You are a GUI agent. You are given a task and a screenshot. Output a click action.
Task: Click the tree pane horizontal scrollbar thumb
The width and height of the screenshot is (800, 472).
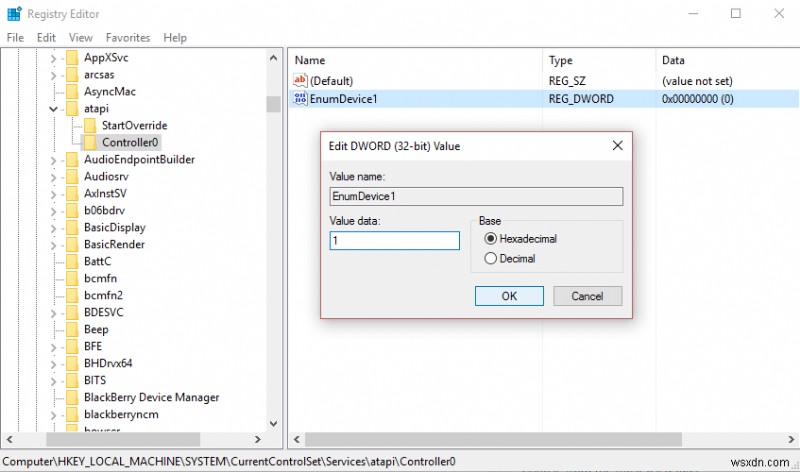[123, 439]
